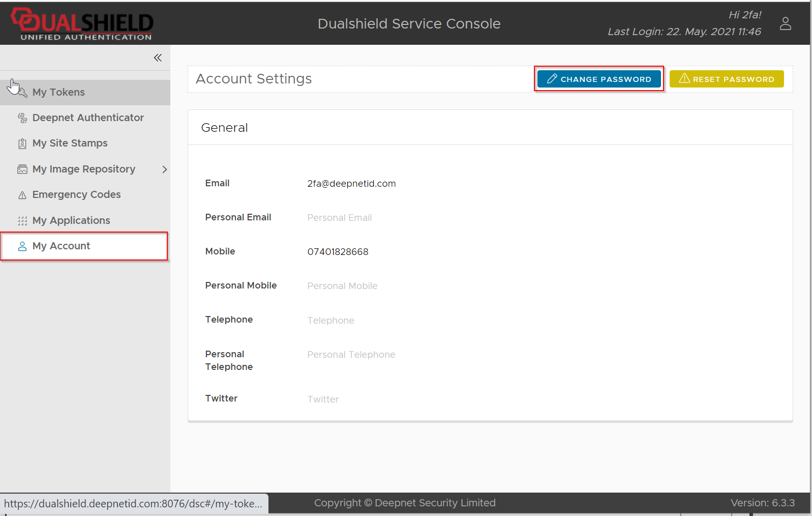Click the key icon beside My Tokens
The image size is (812, 516).
point(22,93)
